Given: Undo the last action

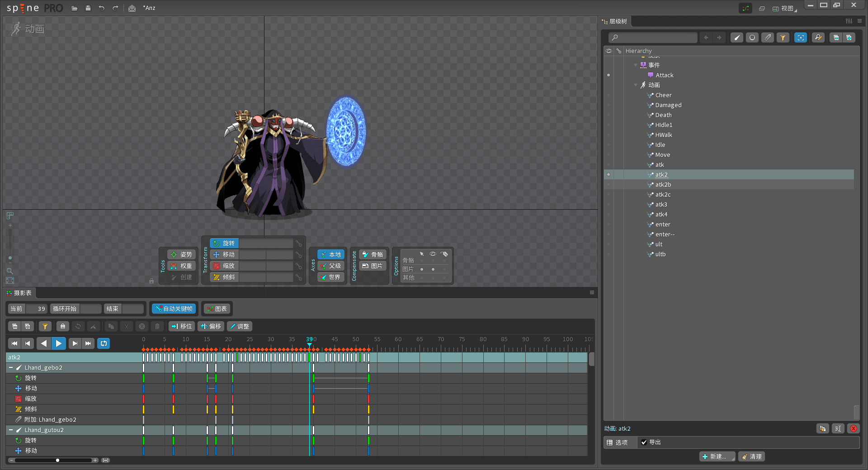Looking at the screenshot, I should [x=102, y=8].
